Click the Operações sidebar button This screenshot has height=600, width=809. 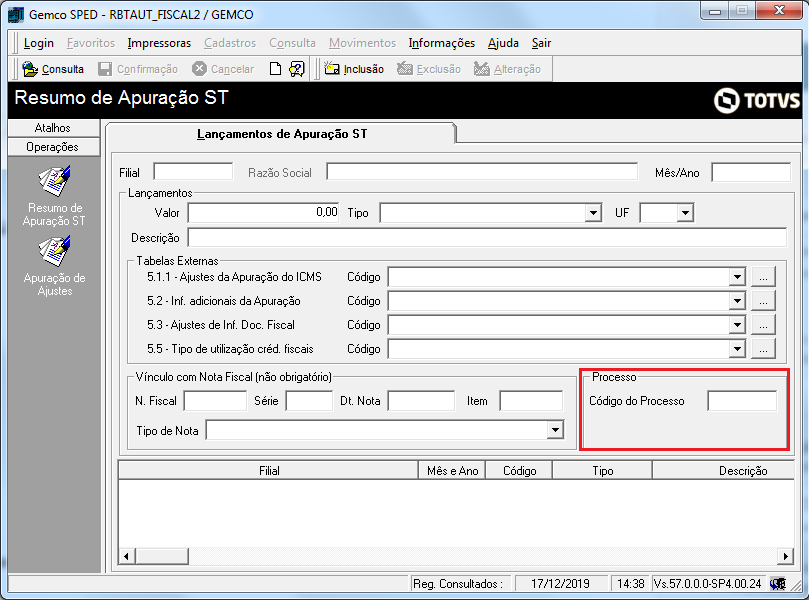tap(54, 147)
